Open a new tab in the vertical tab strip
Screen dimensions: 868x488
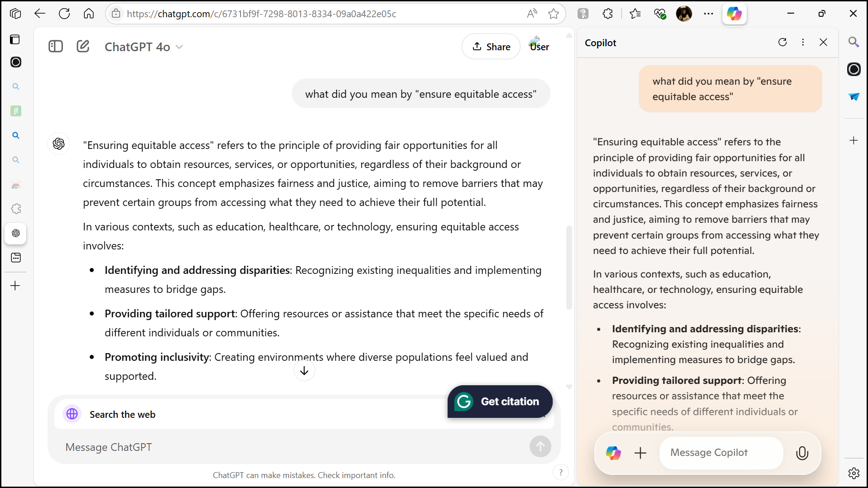pyautogui.click(x=15, y=286)
